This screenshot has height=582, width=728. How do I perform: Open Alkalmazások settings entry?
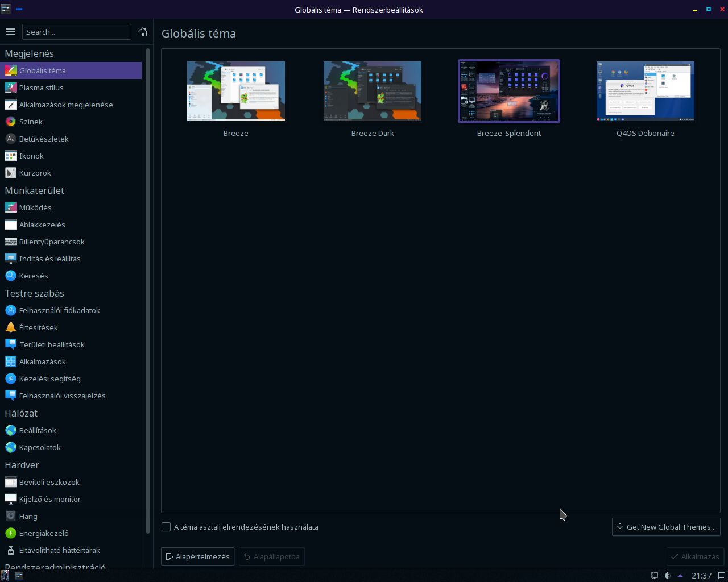coord(71,361)
